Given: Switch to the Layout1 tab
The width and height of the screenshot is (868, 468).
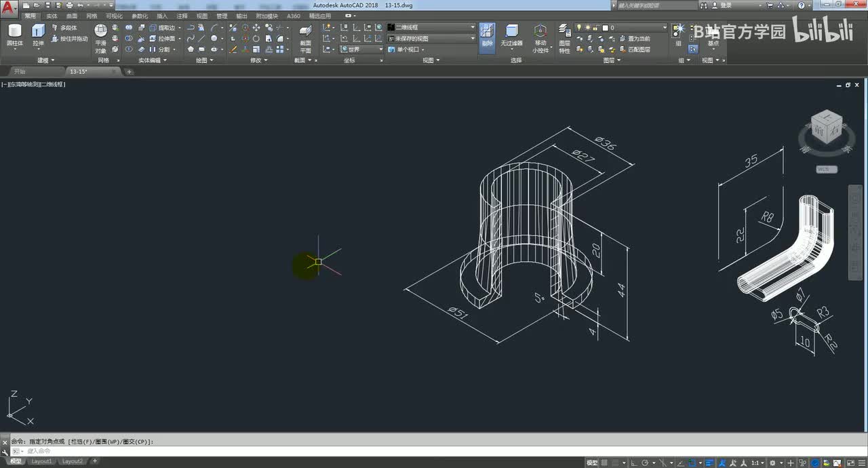Looking at the screenshot, I should click(x=41, y=461).
